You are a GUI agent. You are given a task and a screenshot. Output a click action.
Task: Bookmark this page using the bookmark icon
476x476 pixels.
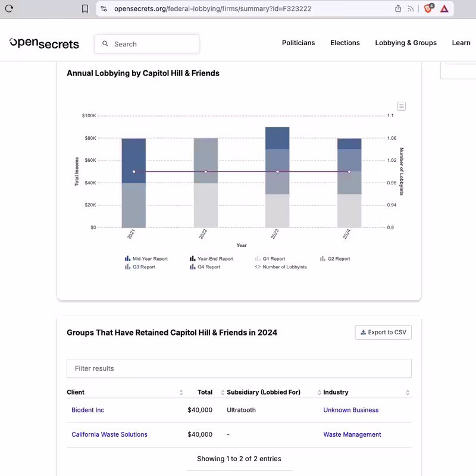tap(85, 8)
